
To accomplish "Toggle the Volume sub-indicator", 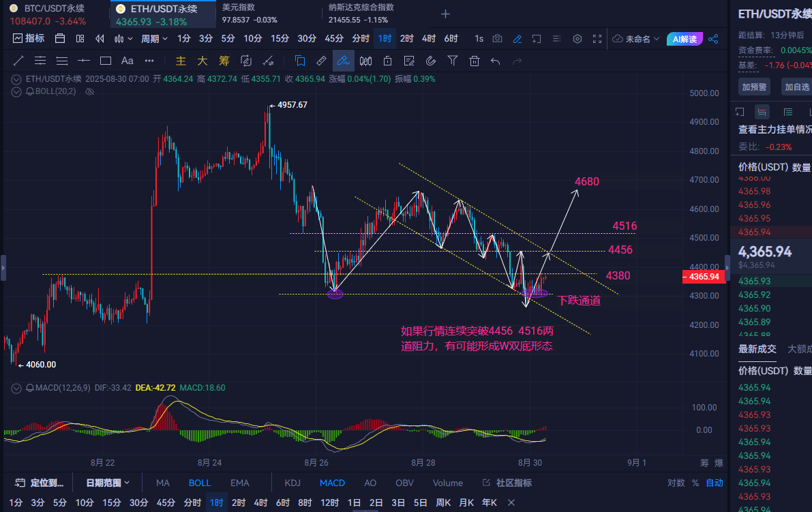I will [x=448, y=483].
